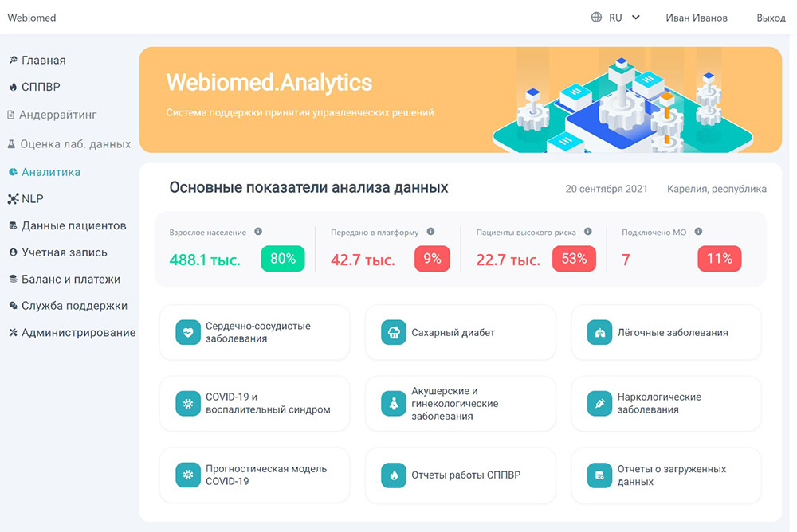The image size is (797, 532).
Task: Click the network icon beside NLP
Action: pyautogui.click(x=14, y=198)
